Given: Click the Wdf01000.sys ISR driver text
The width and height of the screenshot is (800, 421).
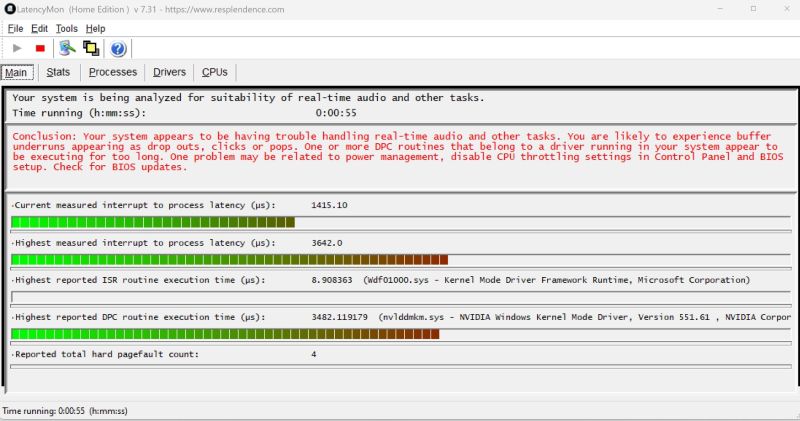Looking at the screenshot, I should pos(557,280).
